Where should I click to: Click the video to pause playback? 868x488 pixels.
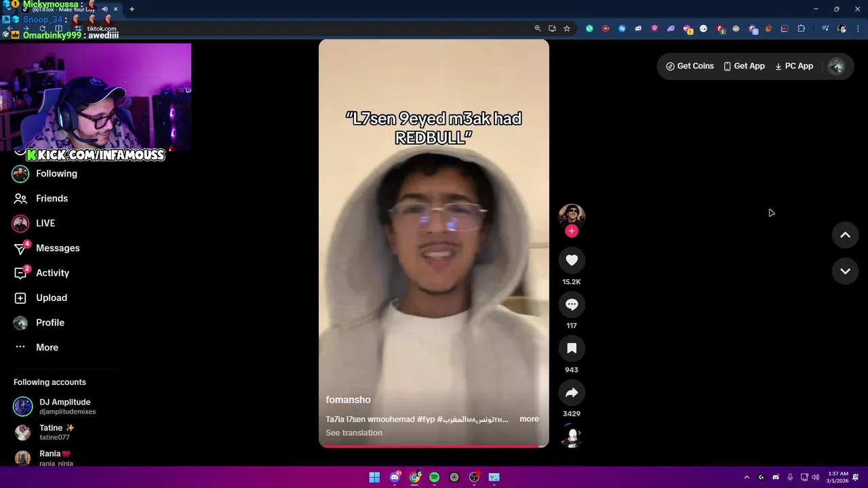click(x=434, y=244)
